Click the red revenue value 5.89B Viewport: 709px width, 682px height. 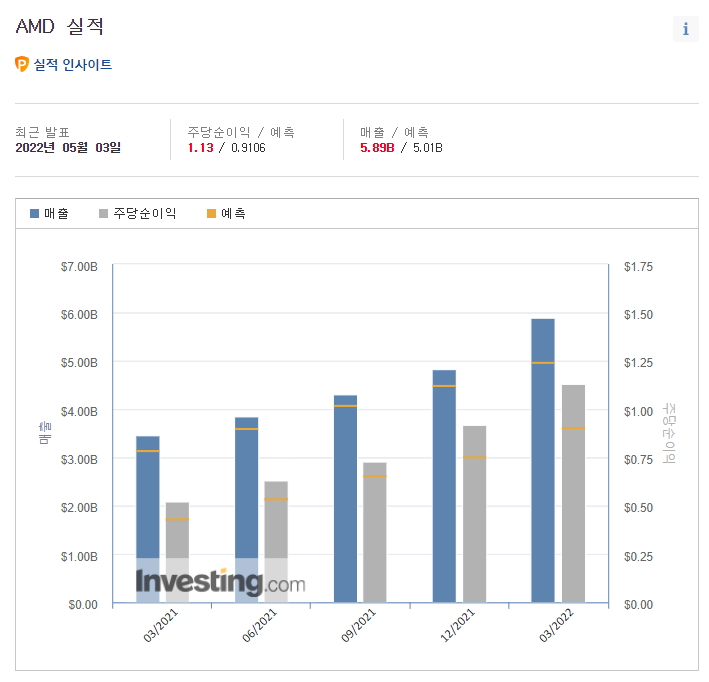377,148
